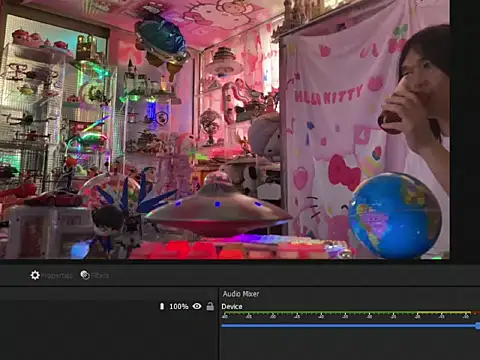Click the blue Device volume slider track
Viewport: 480px width, 360px height.
(349, 326)
